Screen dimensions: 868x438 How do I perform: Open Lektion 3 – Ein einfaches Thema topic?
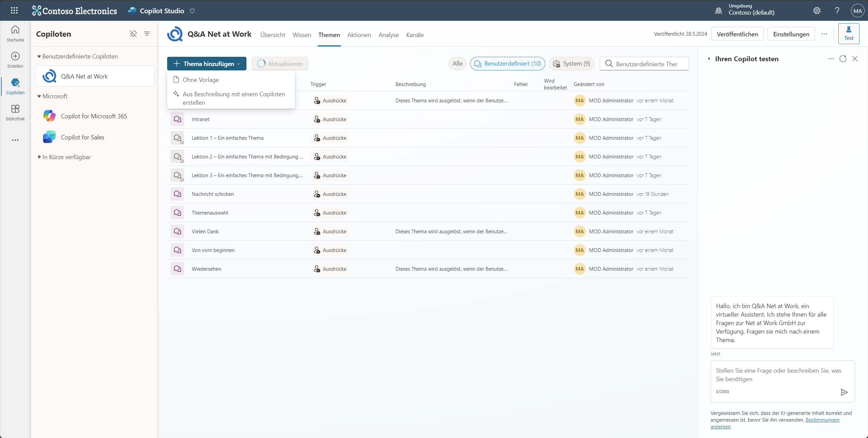click(247, 175)
